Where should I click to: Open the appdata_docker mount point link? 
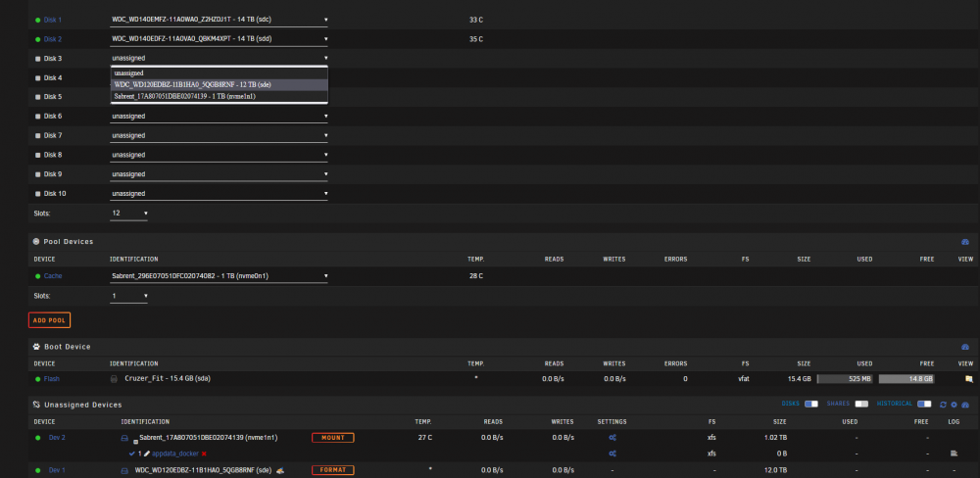pos(175,454)
